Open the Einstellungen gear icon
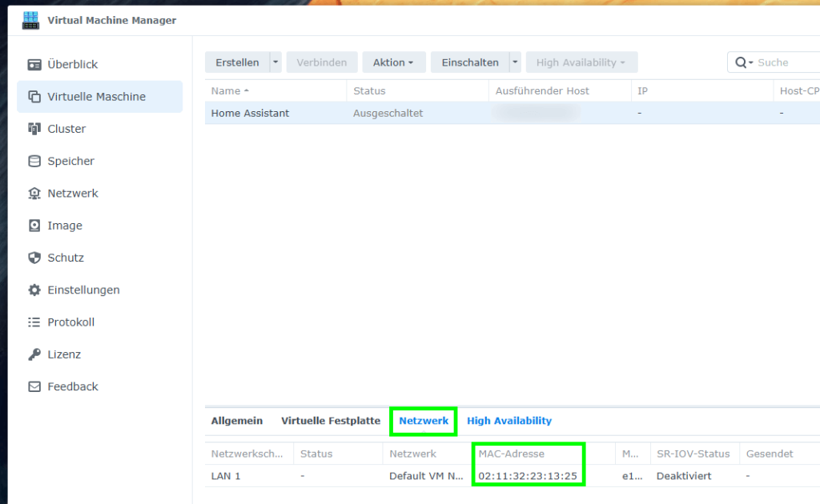This screenshot has height=504, width=820. tap(34, 290)
